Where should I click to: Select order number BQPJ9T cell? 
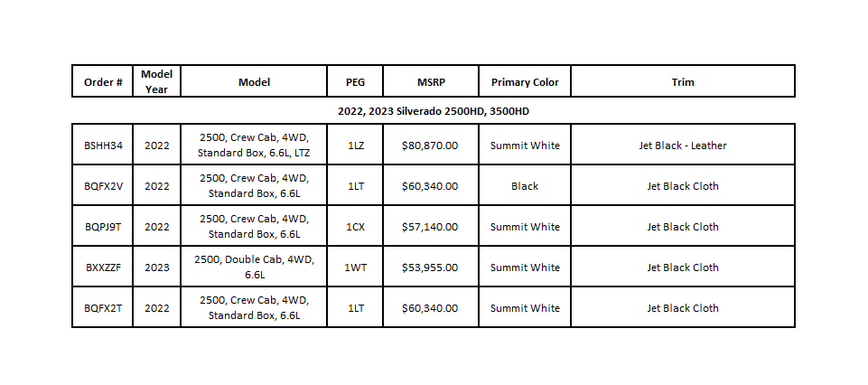102,226
